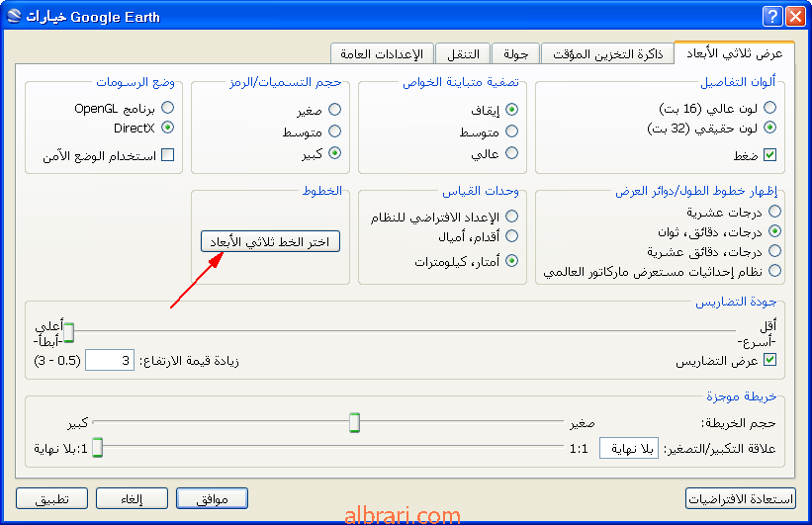Select متوسط under تصفية متباينة الخواص

(511, 131)
